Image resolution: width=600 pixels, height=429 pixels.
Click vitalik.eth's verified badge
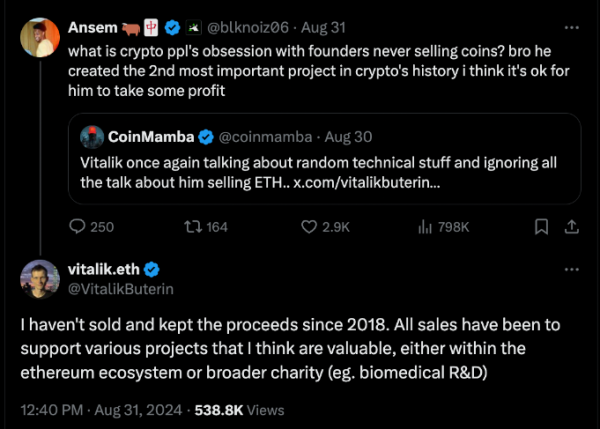[x=153, y=269]
